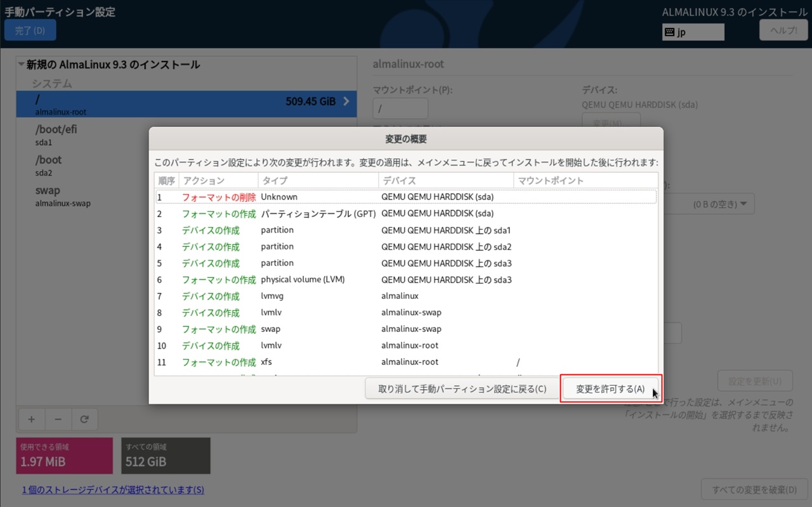Click the reload storage configuration icon

click(84, 419)
